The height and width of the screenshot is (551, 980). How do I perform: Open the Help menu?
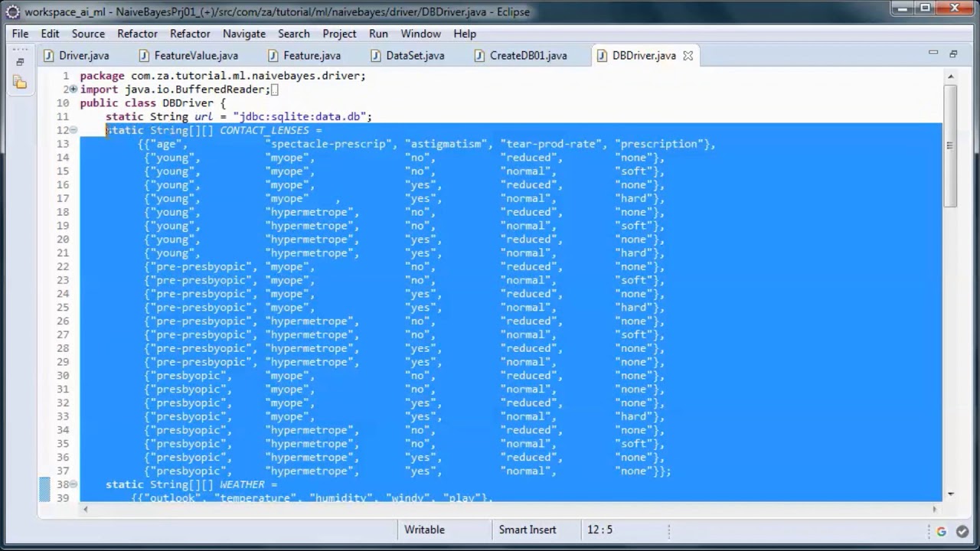pyautogui.click(x=465, y=34)
